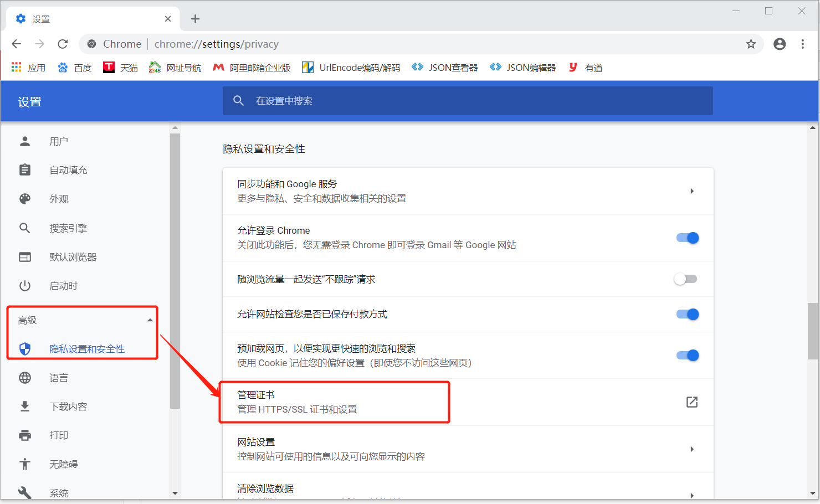
Task: Toggle 允许登录 Chrome switch
Action: click(688, 238)
